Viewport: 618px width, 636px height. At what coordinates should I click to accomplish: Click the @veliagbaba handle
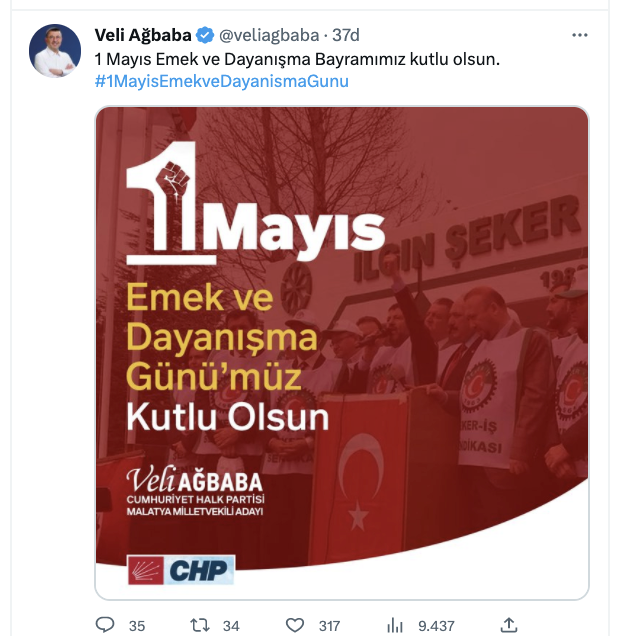(x=269, y=35)
